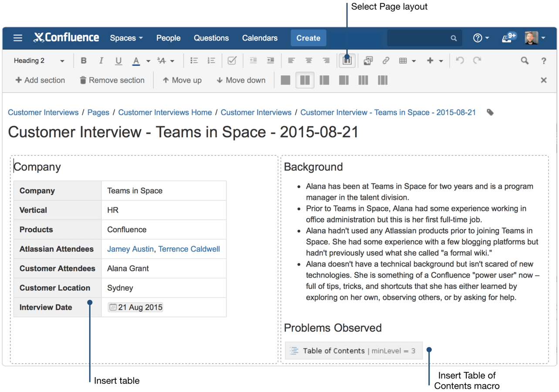Open Customer Interviews Home breadcrumb
559x392 pixels.
coord(165,112)
